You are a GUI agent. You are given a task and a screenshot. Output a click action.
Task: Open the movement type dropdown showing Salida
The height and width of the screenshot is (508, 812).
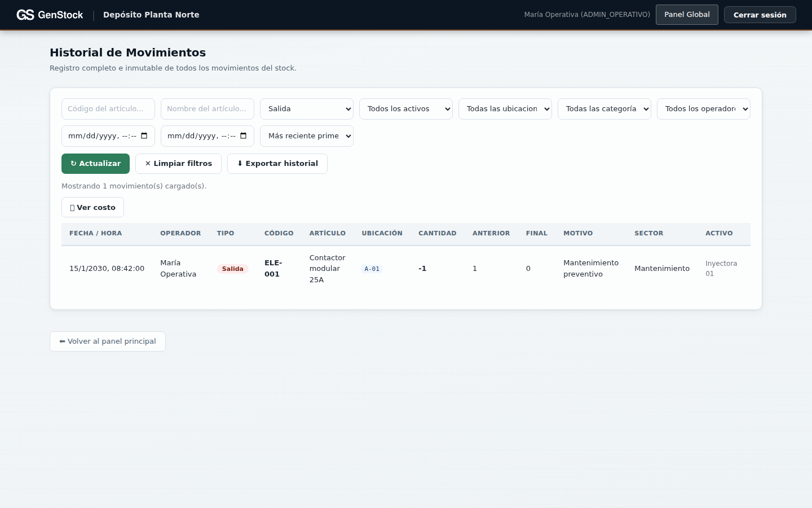tap(307, 109)
